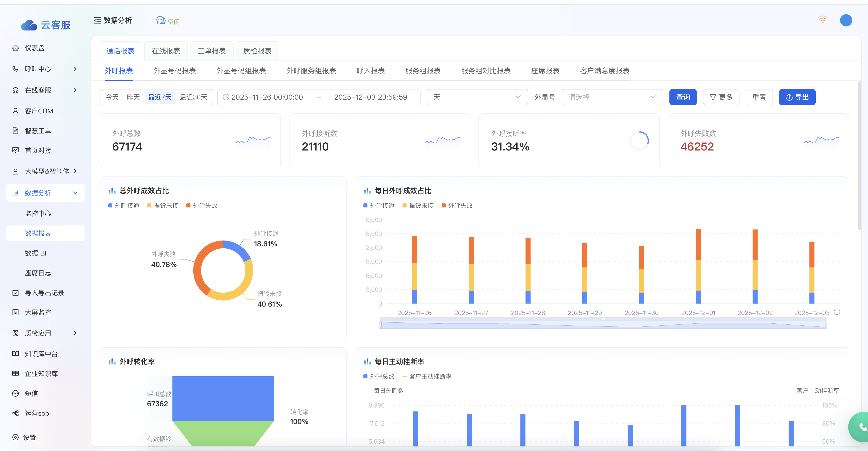This screenshot has height=451, width=868.
Task: Open the blue user avatar menu
Action: point(846,20)
